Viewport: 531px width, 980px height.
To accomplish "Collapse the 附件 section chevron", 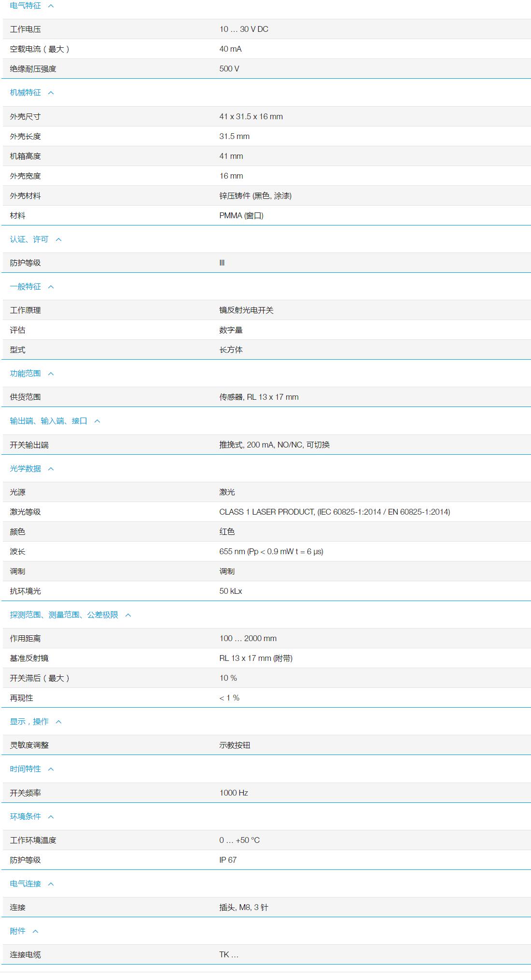I will coord(35,931).
